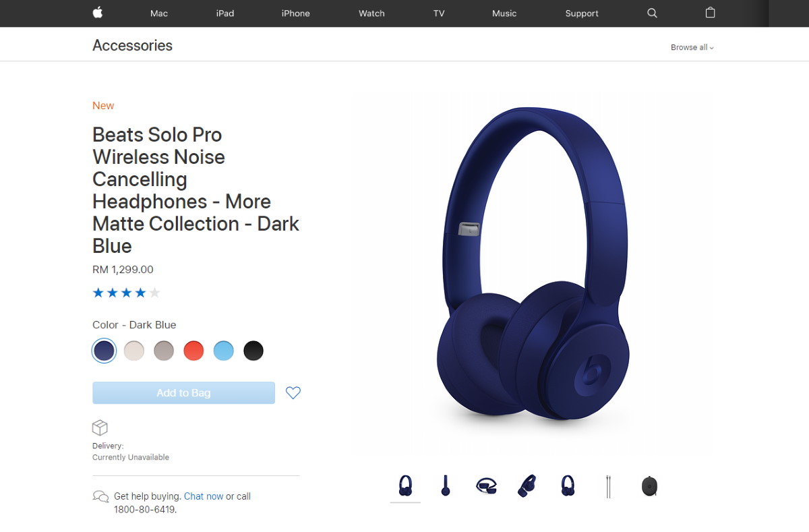809x532 pixels.
Task: Click the Apple logo icon
Action: click(97, 13)
